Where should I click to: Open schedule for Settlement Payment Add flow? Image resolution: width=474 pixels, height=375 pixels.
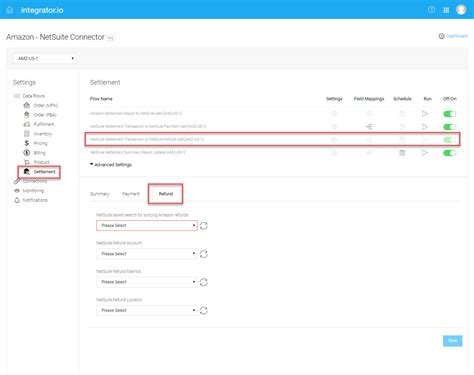402,127
